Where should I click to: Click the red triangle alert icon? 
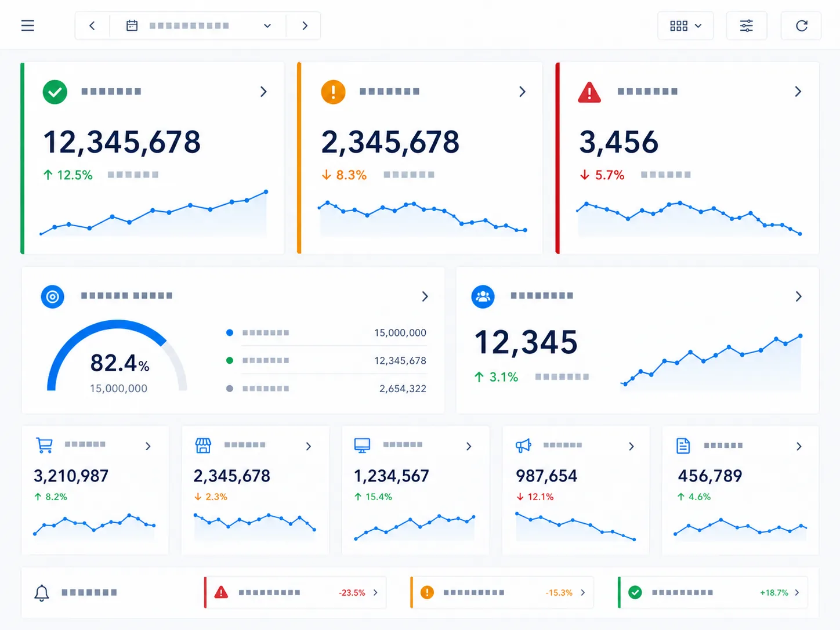[x=589, y=92]
